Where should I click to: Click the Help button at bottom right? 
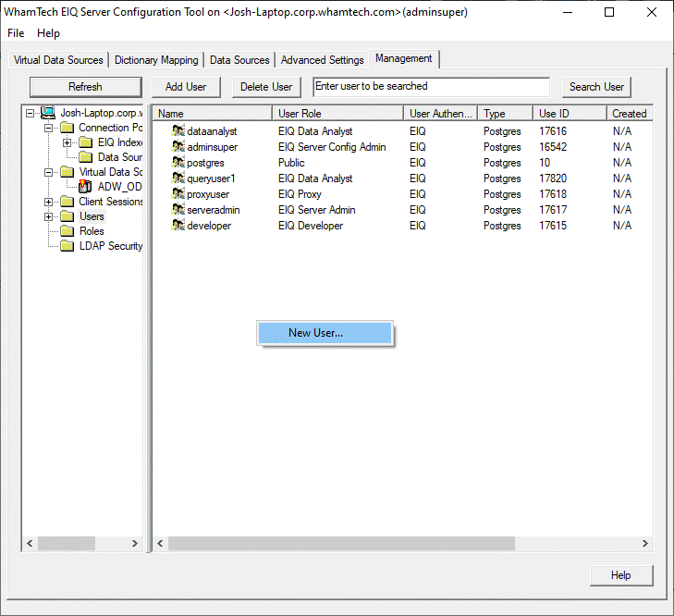click(x=621, y=575)
